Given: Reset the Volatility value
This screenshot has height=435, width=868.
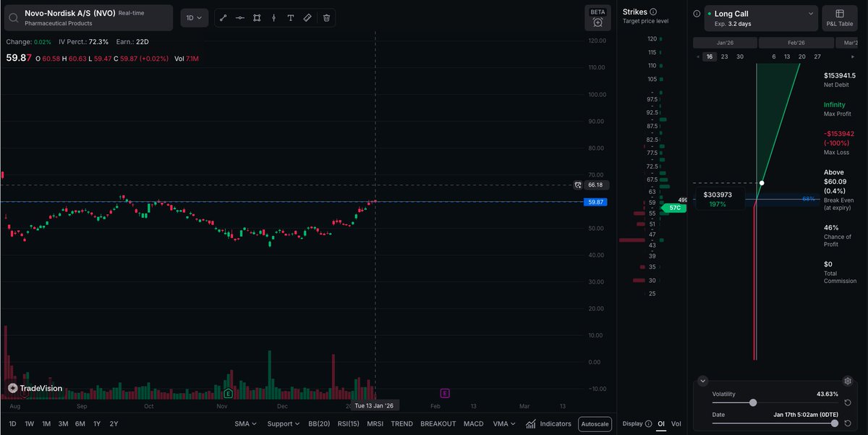Looking at the screenshot, I should tap(847, 402).
